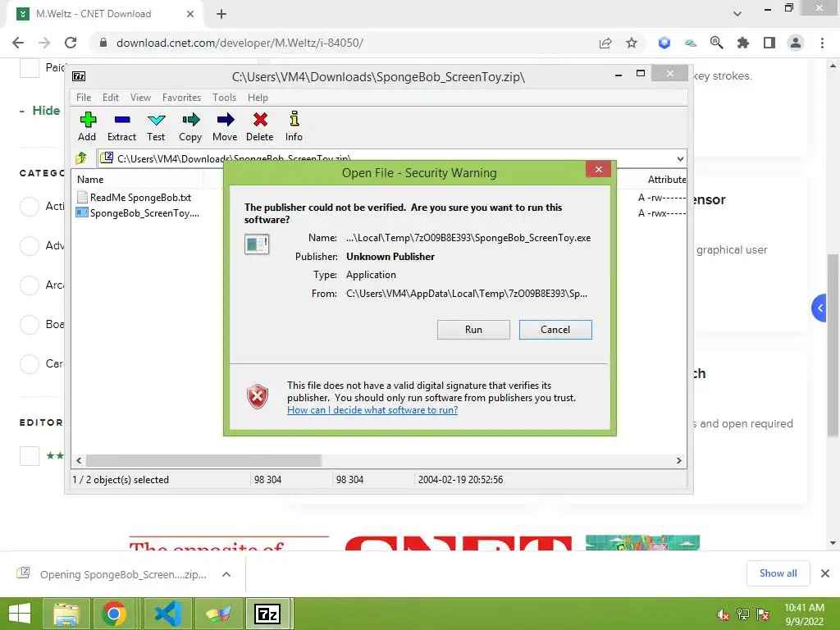Click the 7z icon in 7-Zip title bar
The width and height of the screenshot is (840, 630).
79,76
